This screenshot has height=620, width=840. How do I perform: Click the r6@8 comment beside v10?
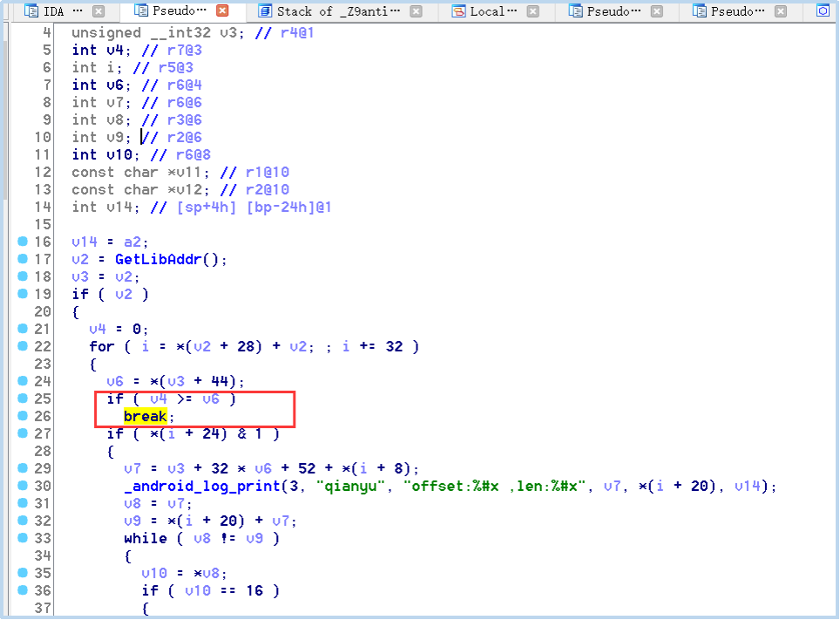coord(193,155)
